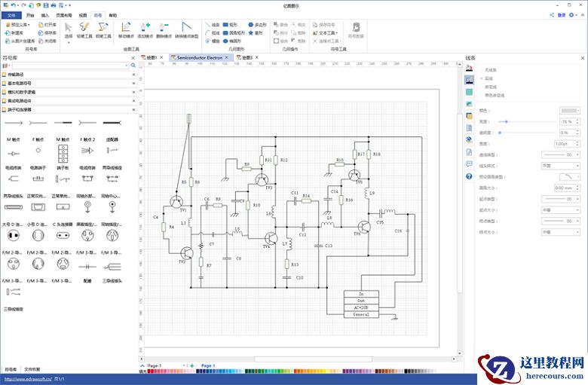This screenshot has height=385, width=588.
Task: Click the symbol library search field
Action: tap(66, 66)
